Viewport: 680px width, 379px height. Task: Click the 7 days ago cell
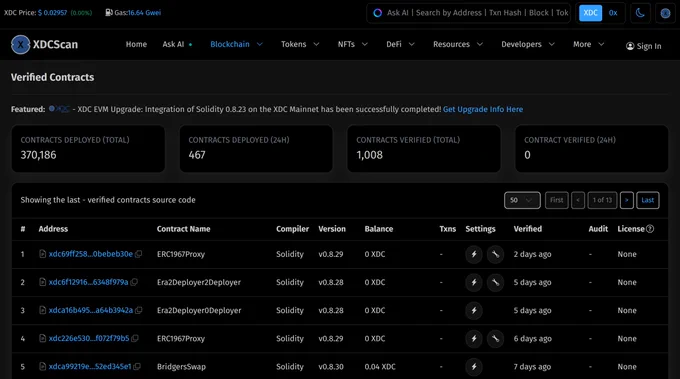click(532, 367)
